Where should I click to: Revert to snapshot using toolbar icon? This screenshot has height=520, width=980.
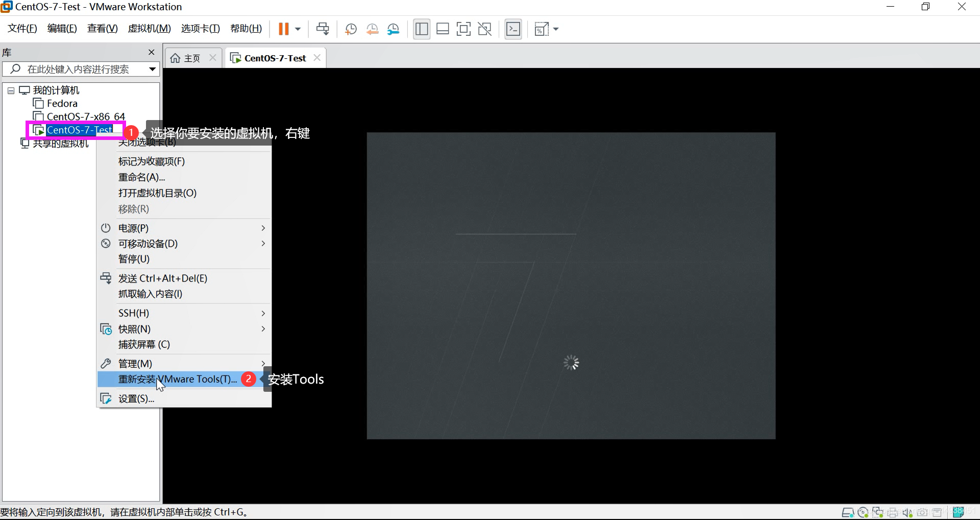coord(372,29)
